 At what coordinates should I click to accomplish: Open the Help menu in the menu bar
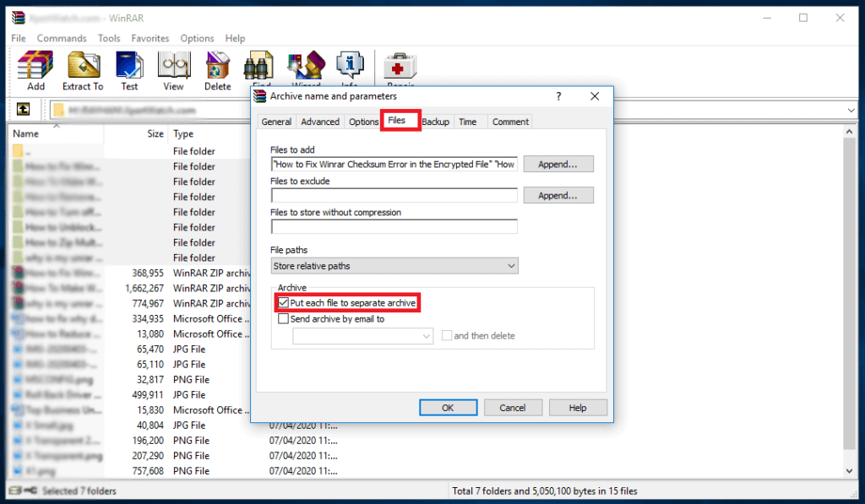click(235, 38)
